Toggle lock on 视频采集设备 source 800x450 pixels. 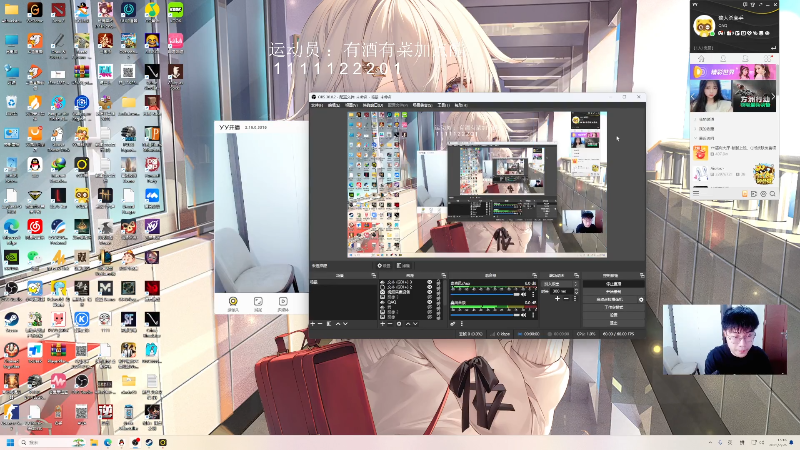[438, 292]
